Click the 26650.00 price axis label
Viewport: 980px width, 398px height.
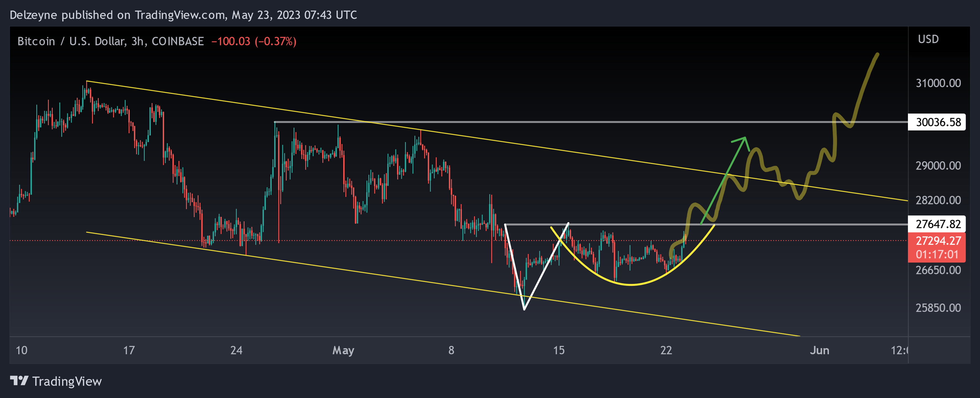938,270
